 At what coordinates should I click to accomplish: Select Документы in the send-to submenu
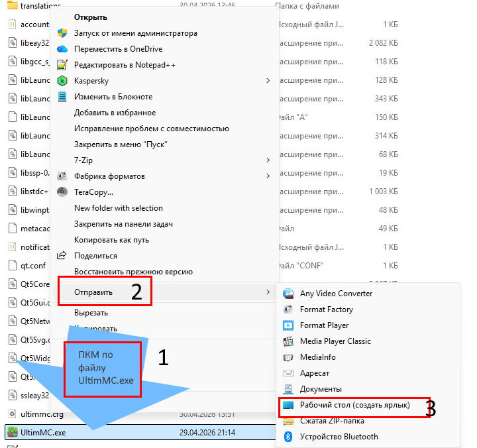click(x=321, y=389)
